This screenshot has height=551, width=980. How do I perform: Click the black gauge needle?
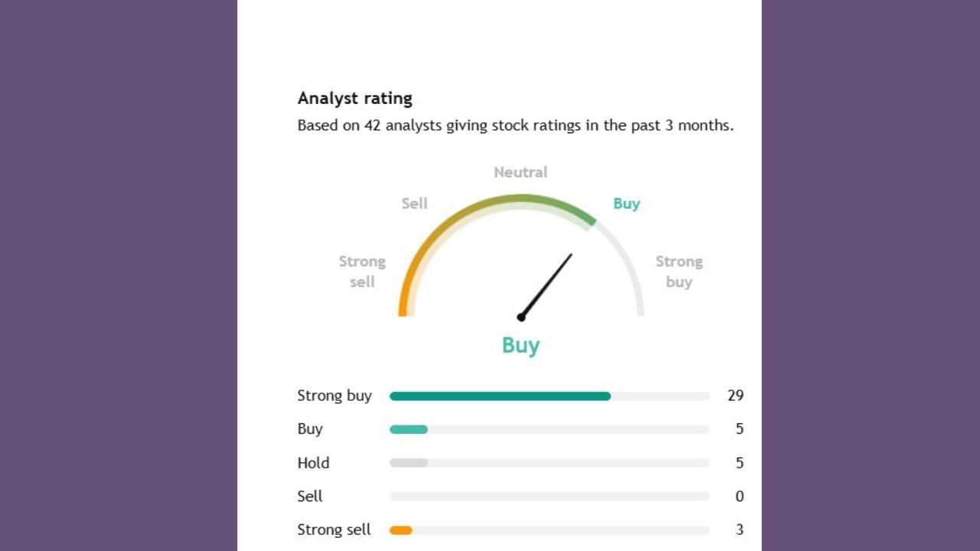point(549,282)
